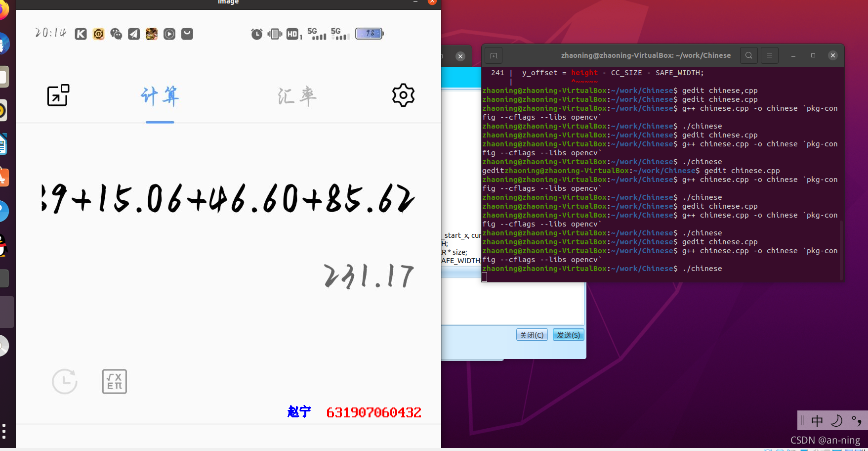Click the play-circle notification icon
This screenshot has height=451, width=868.
click(x=169, y=34)
